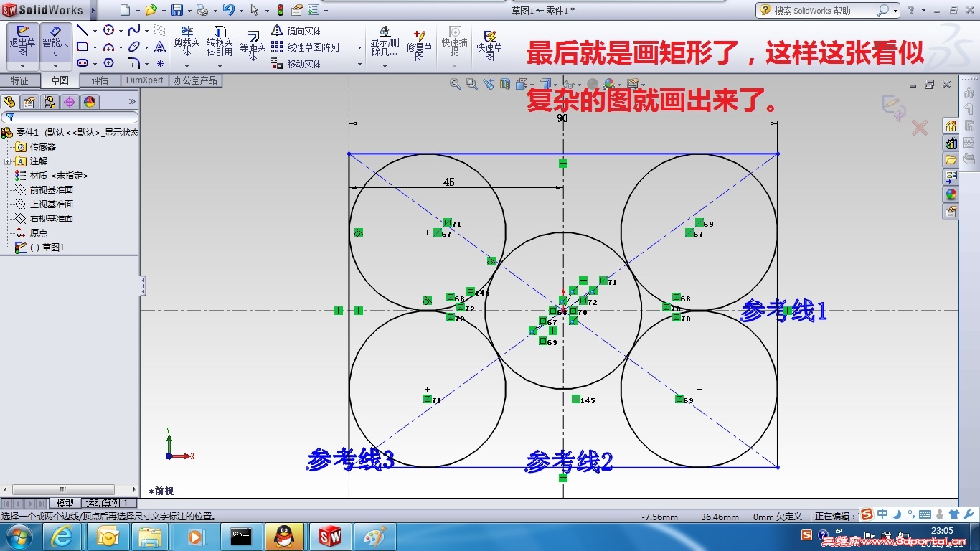980x551 pixels.
Task: Open the Paint taskbar icon
Action: click(x=374, y=536)
